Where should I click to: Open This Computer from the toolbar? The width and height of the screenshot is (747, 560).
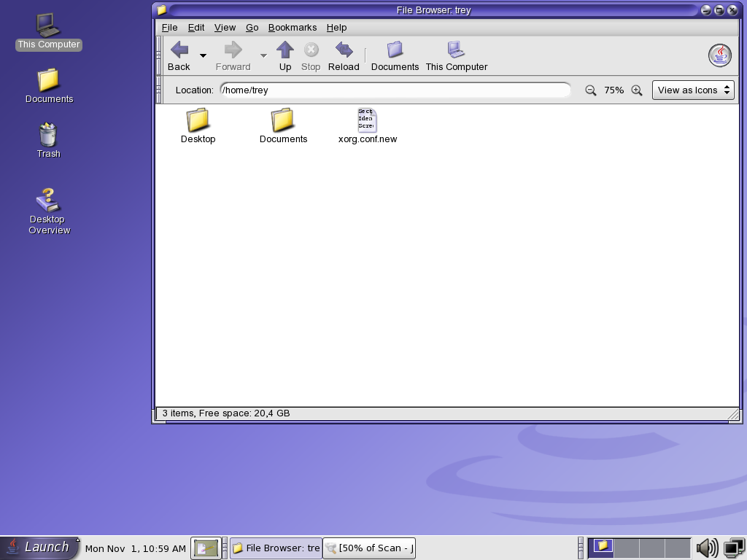(457, 56)
